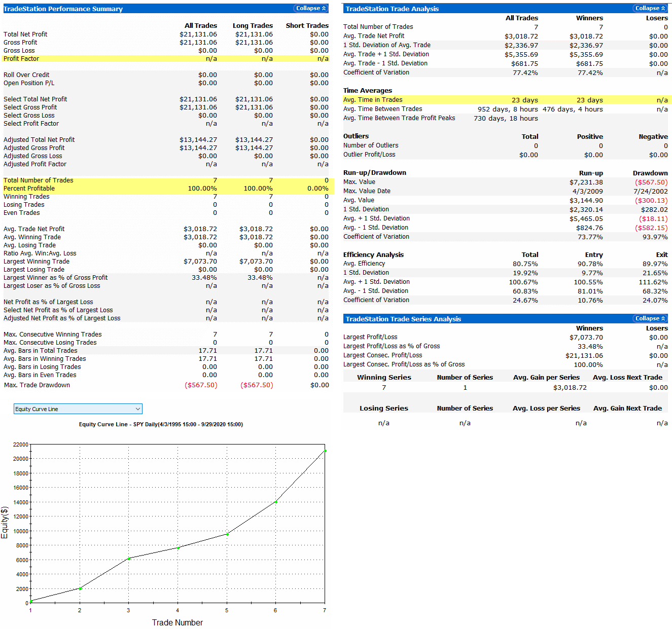This screenshot has width=672, height=629.
Task: Collapse the TradeStation Trade Series Analysis section
Action: click(x=650, y=318)
